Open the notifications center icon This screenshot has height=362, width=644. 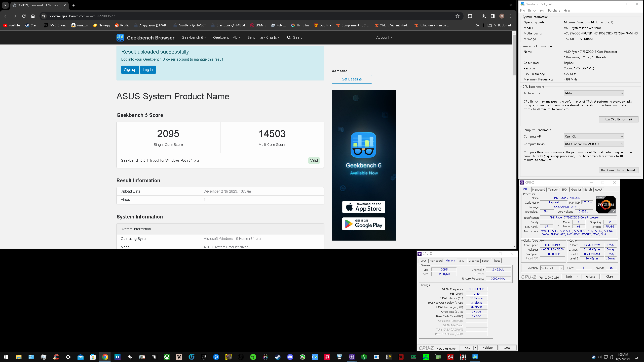(636, 357)
